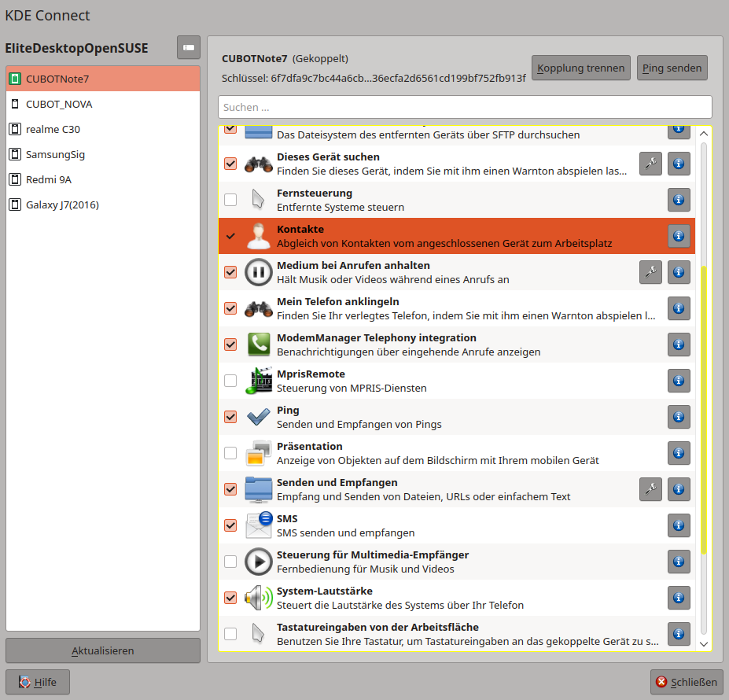Open settings wrench for Dieses Gerät suchen

650,164
